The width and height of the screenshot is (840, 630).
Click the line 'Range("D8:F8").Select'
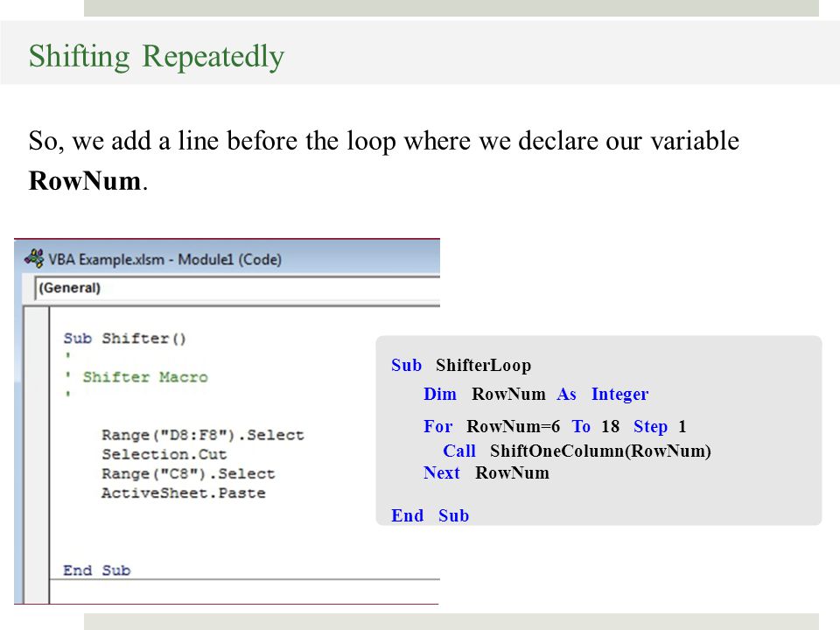click(203, 435)
